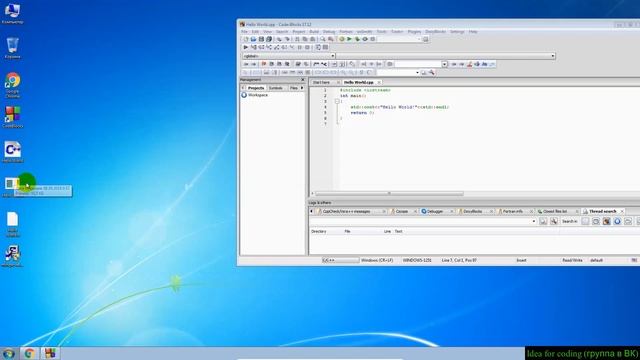Open the Debugger log tab
This screenshot has height=360, width=640.
435,211
